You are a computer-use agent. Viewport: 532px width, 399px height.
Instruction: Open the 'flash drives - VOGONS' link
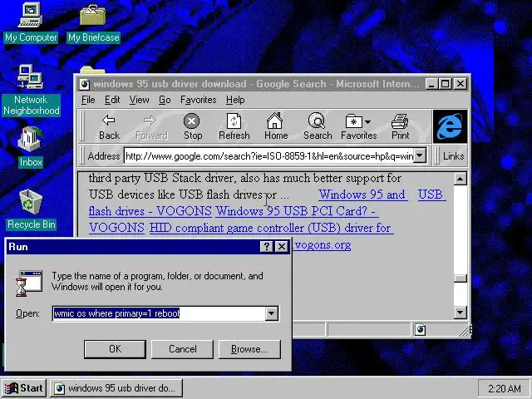150,211
